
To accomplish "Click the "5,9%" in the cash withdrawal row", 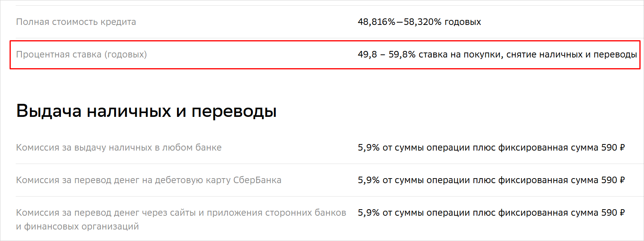I will 369,148.
